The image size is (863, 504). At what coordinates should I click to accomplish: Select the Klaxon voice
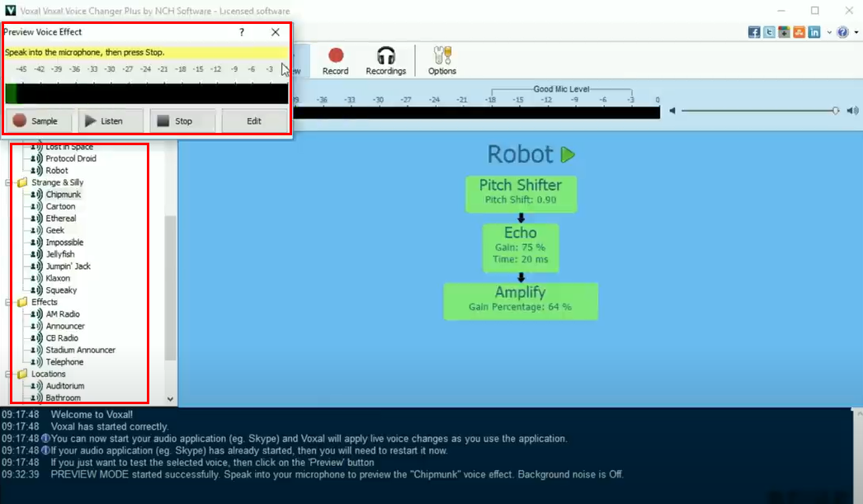pyautogui.click(x=58, y=279)
